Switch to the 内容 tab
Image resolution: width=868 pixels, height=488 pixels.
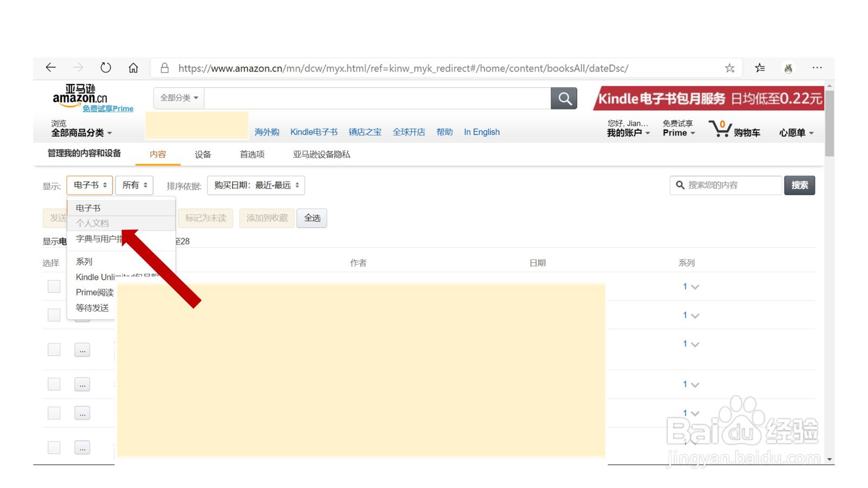tap(158, 155)
